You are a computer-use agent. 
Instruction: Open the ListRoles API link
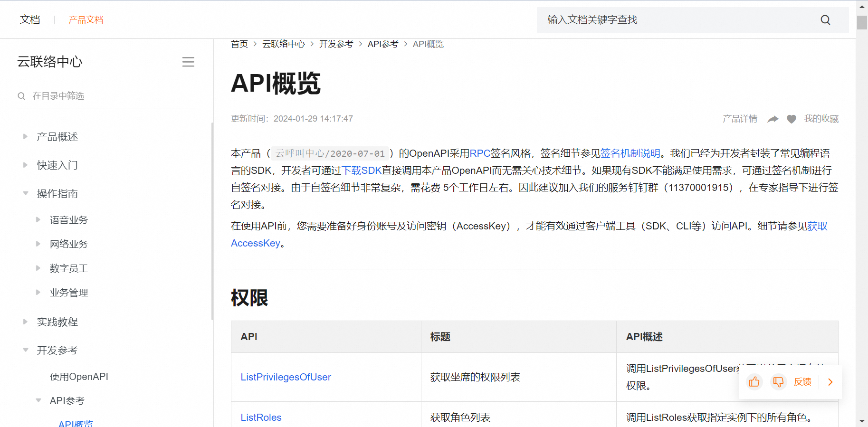(261, 418)
